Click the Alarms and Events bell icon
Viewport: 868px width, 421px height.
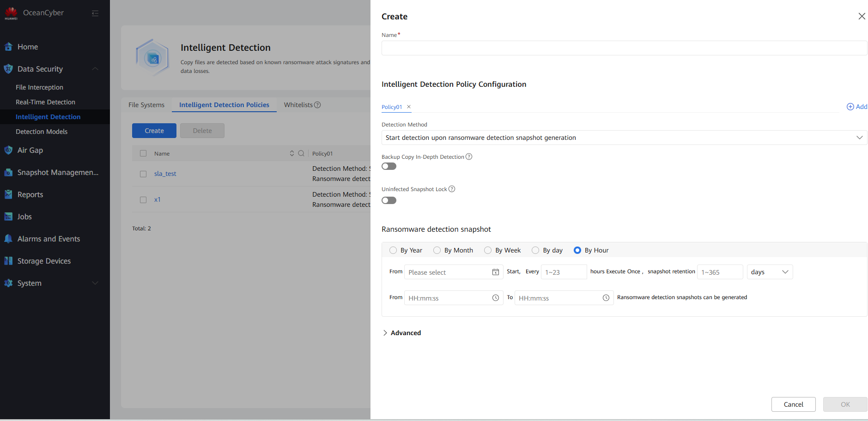(x=8, y=239)
